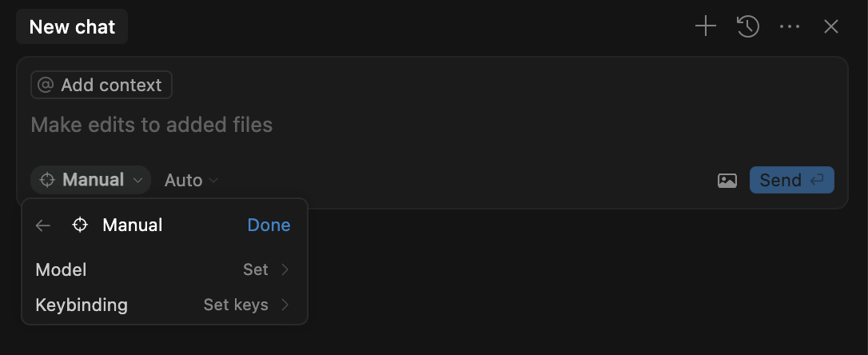The width and height of the screenshot is (868, 355).
Task: Click the Add context button
Action: (x=102, y=85)
